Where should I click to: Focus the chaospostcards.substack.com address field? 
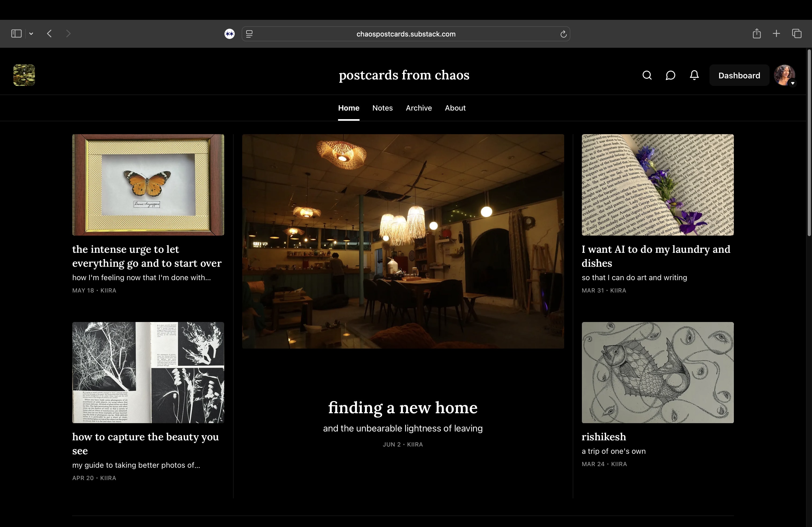[406, 34]
